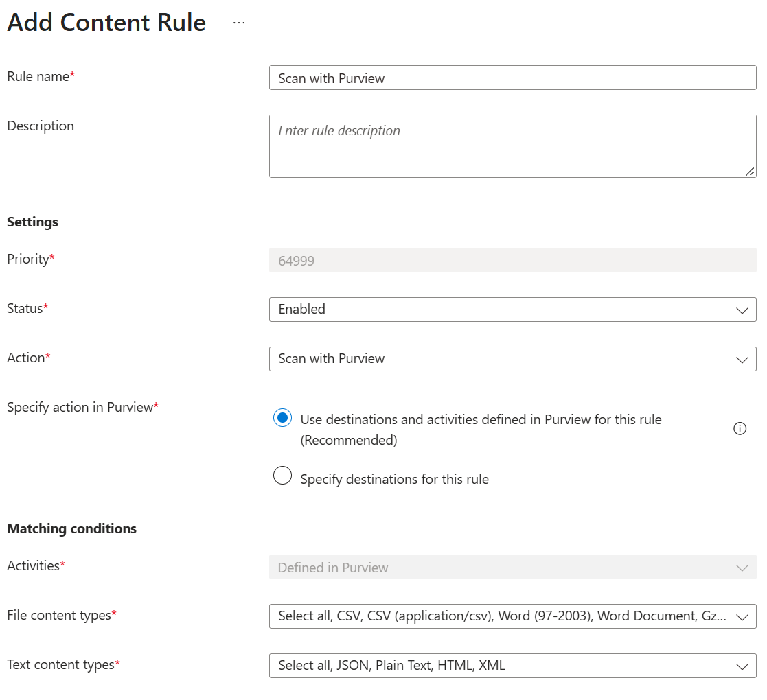Click the Action label
Image resolution: width=767 pixels, height=700 pixels.
point(28,358)
